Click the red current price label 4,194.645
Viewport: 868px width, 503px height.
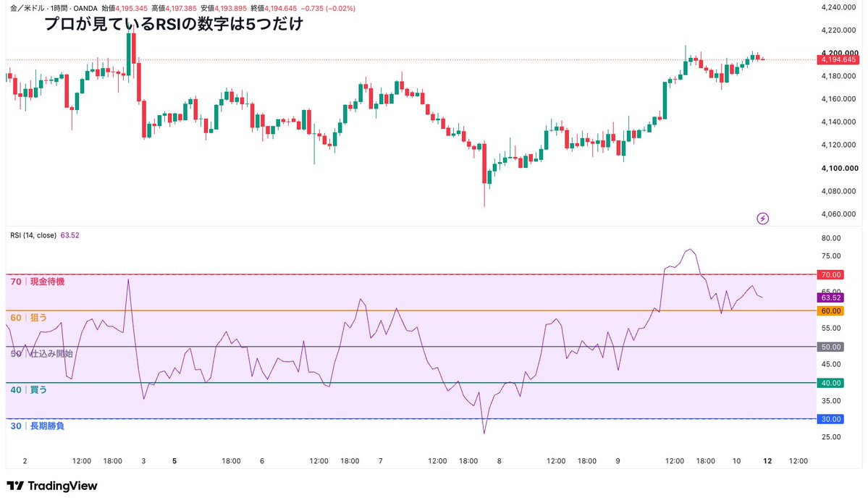(x=838, y=60)
